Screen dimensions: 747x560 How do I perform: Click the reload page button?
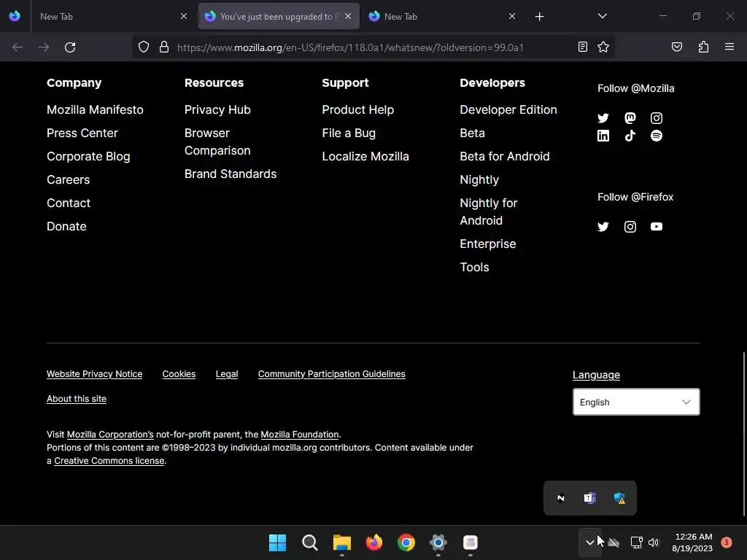70,47
